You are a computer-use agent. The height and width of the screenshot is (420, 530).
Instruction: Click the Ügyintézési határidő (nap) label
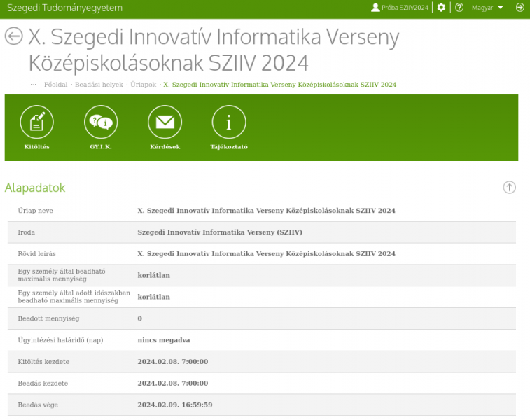coord(60,340)
